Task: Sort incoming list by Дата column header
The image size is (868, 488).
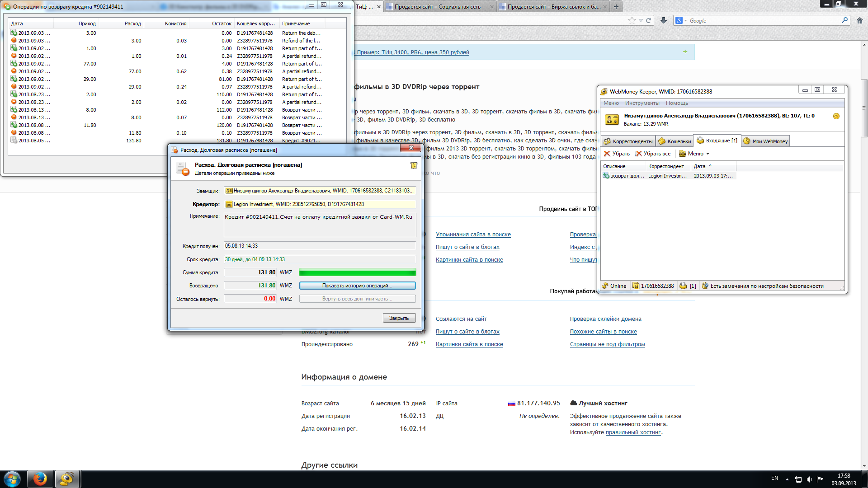Action: click(699, 166)
